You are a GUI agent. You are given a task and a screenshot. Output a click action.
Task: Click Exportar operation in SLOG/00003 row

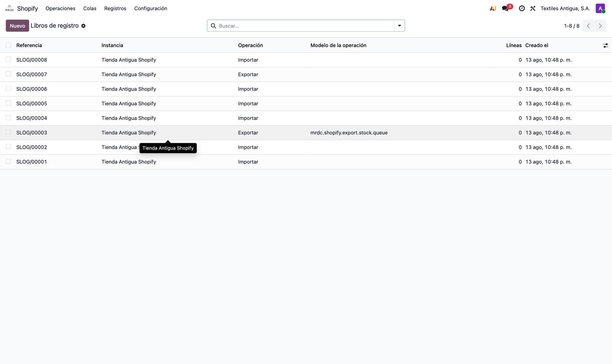pos(248,132)
